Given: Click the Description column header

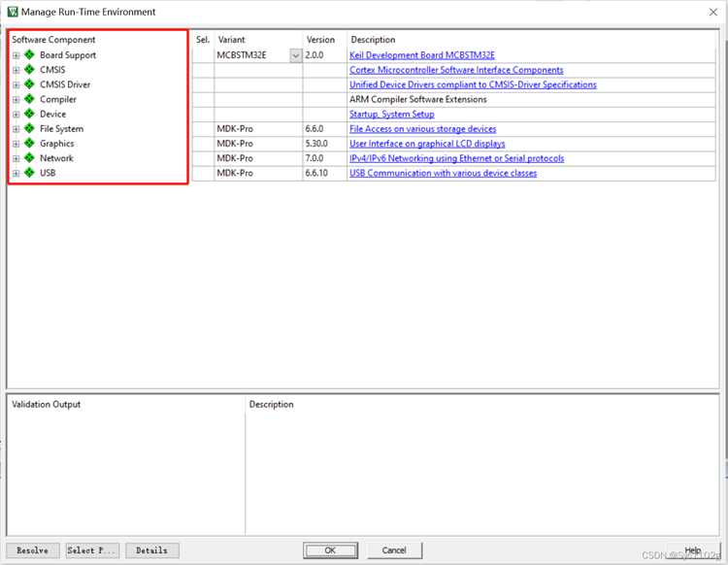Looking at the screenshot, I should click(373, 40).
